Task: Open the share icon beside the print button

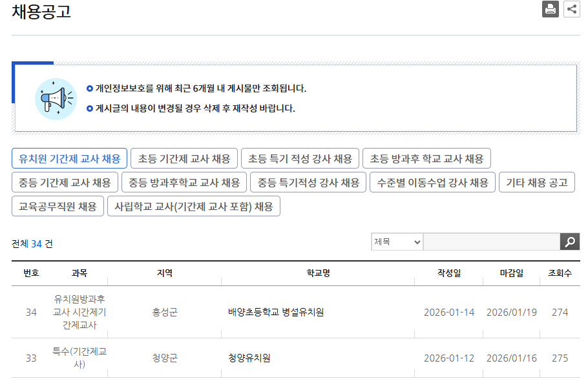Action: (571, 9)
